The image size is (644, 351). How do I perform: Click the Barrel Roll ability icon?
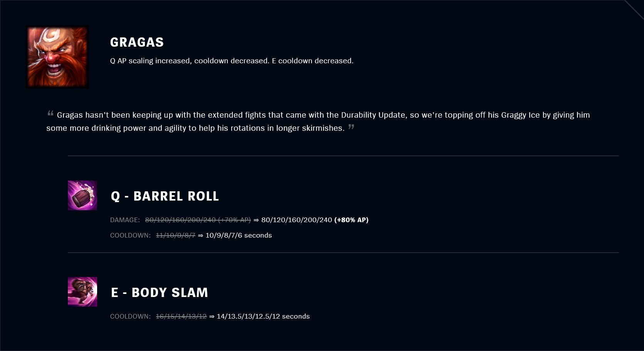(82, 195)
